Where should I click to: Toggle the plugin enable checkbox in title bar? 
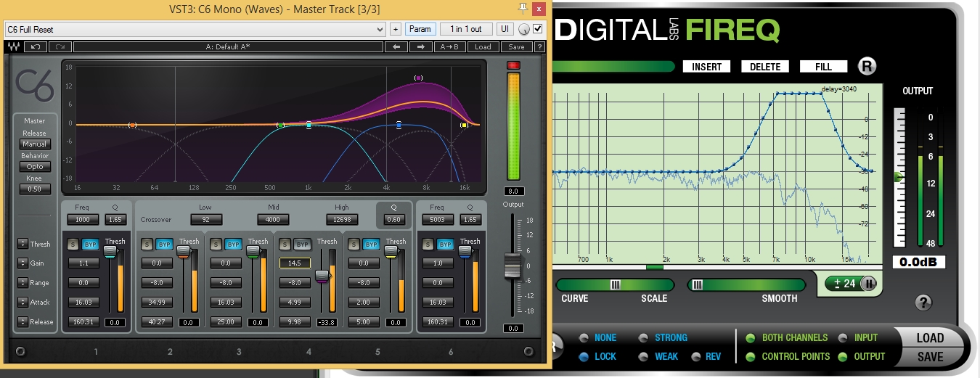pos(538,29)
